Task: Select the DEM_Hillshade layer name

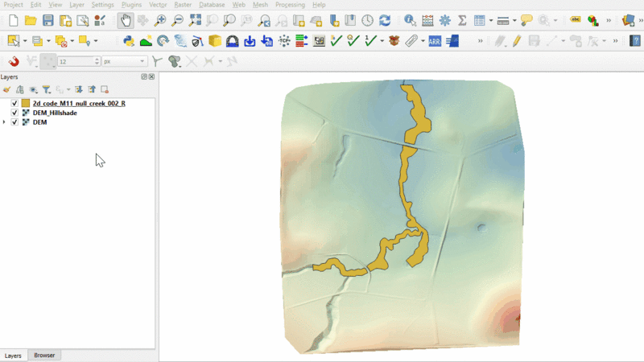Action: [x=55, y=113]
